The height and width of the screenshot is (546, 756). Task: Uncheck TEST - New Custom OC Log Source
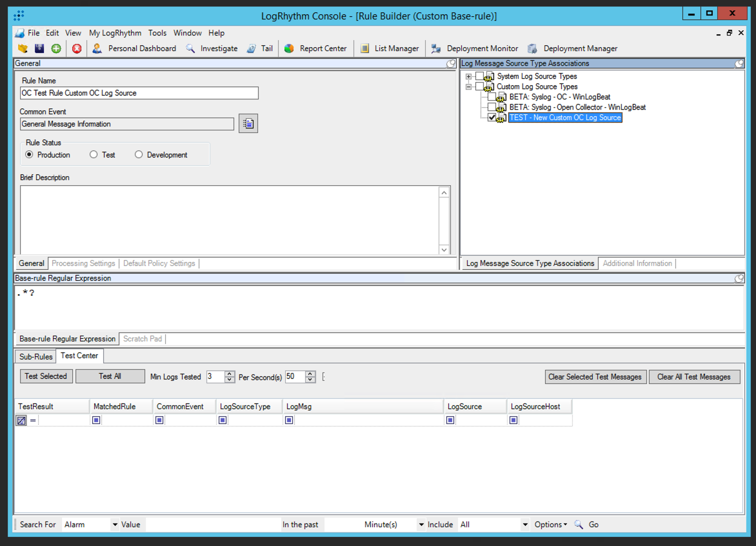pyautogui.click(x=492, y=117)
